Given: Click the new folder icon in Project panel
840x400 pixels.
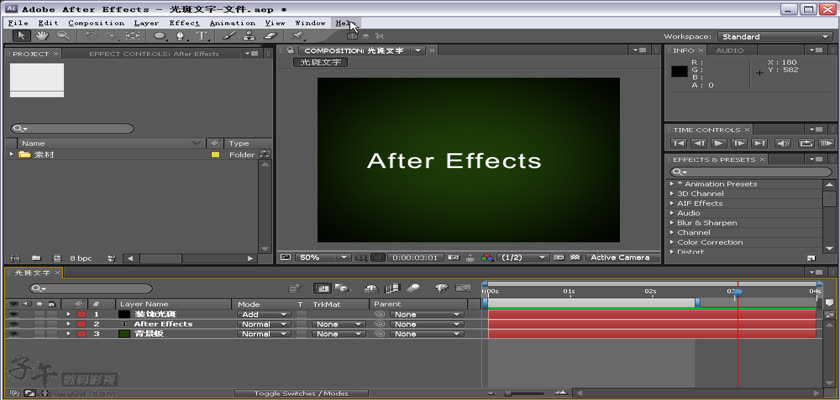Looking at the screenshot, I should (36, 258).
